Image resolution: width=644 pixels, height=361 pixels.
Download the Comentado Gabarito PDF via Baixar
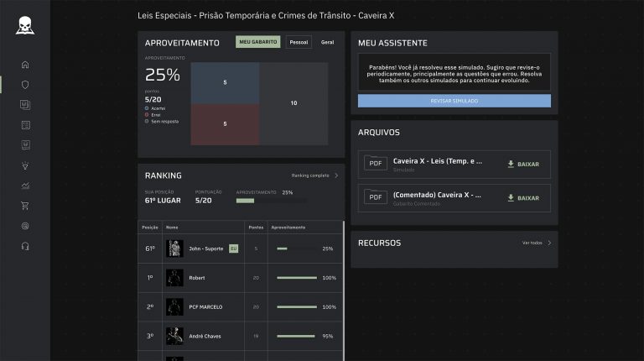point(523,198)
